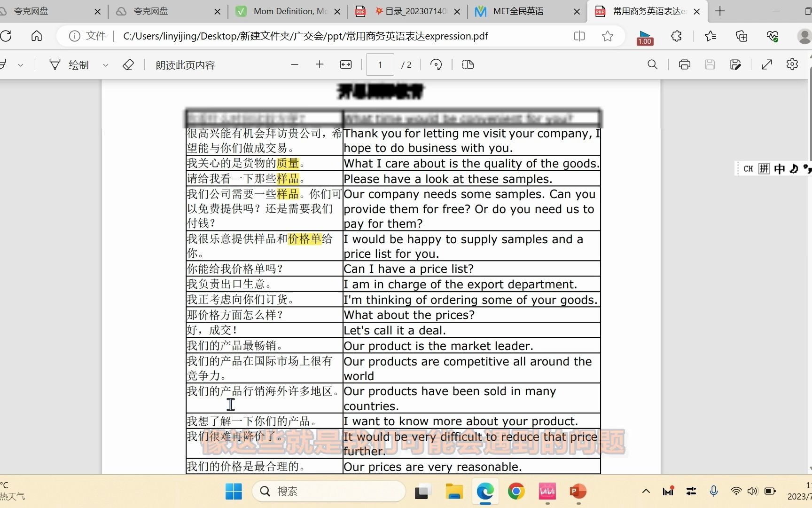Click the user profile avatar icon
Screen dimensions: 812x508
[x=804, y=36]
